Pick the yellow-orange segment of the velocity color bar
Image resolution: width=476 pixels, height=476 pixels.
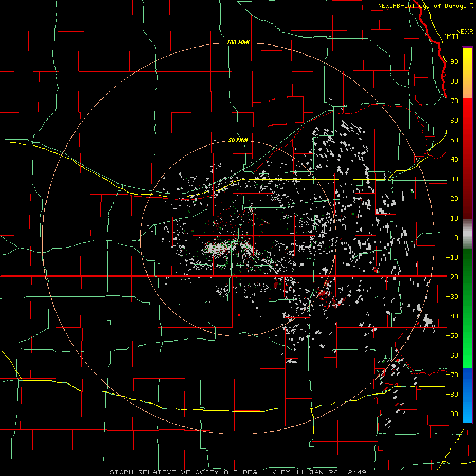467,73
